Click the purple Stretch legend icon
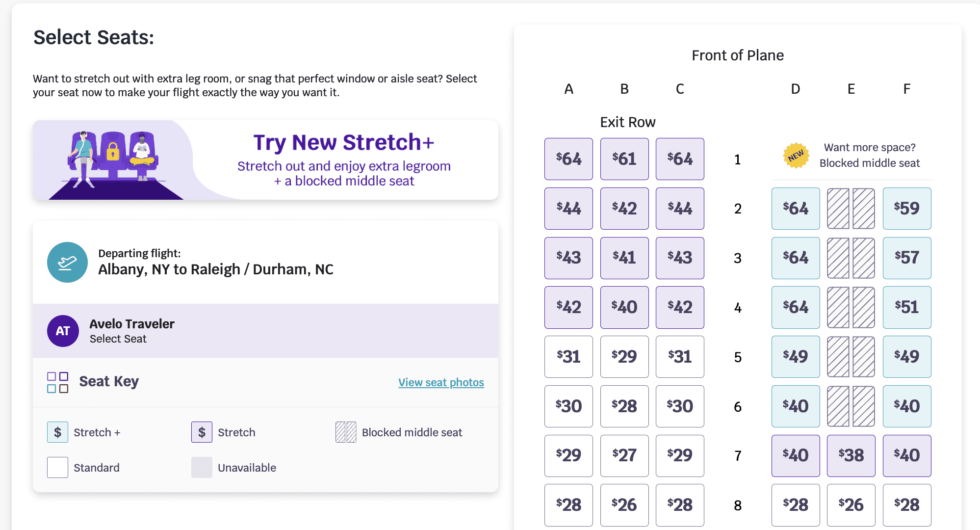 (x=202, y=432)
